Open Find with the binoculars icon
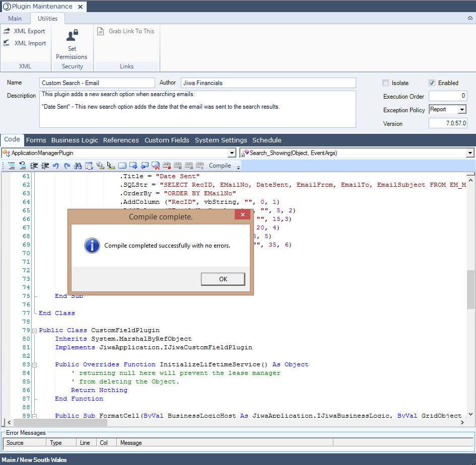 pyautogui.click(x=78, y=166)
